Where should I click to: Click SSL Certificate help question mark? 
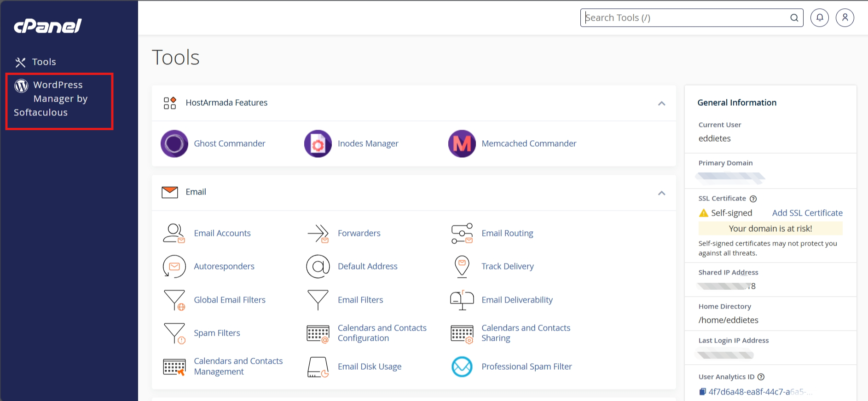[753, 199]
